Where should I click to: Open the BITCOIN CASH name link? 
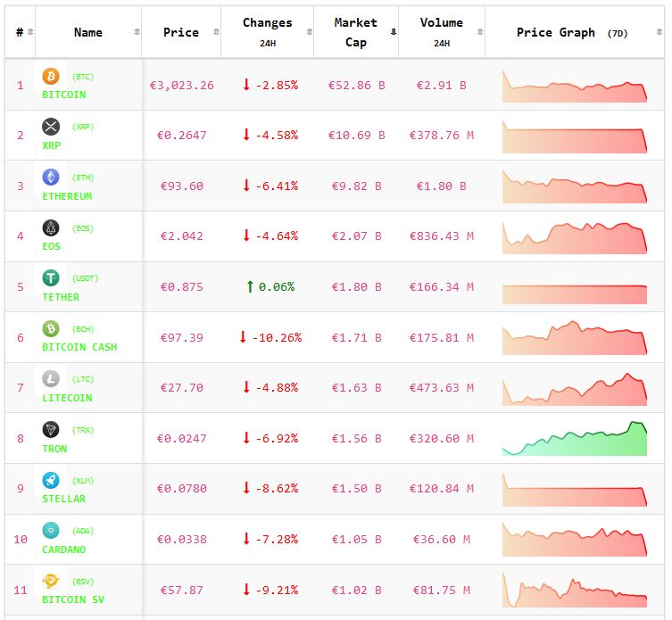tap(79, 347)
